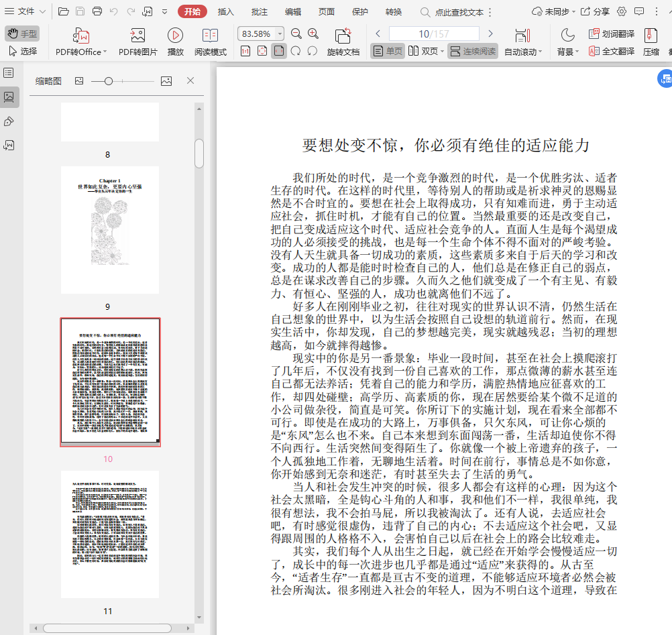Image resolution: width=672 pixels, height=635 pixels.
Task: Click the thumbnail size slider handle
Action: 109,80
